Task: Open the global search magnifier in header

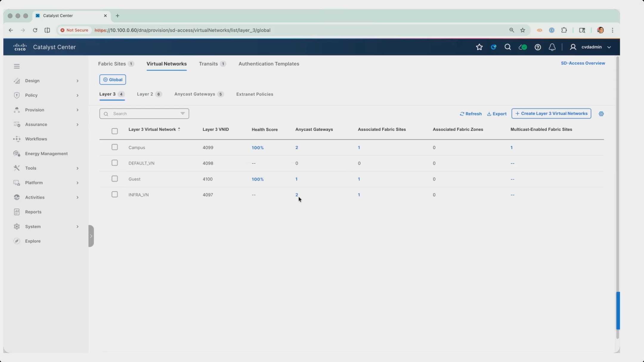Action: (x=507, y=47)
